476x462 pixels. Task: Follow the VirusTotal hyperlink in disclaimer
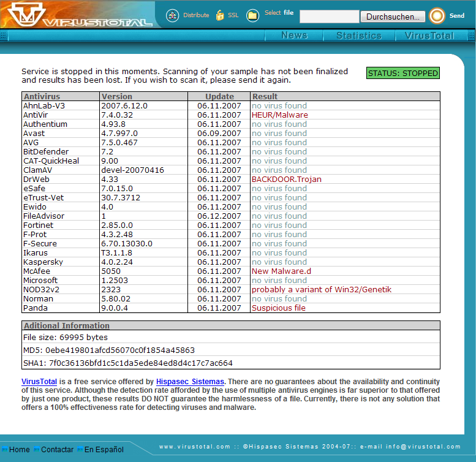pos(39,382)
